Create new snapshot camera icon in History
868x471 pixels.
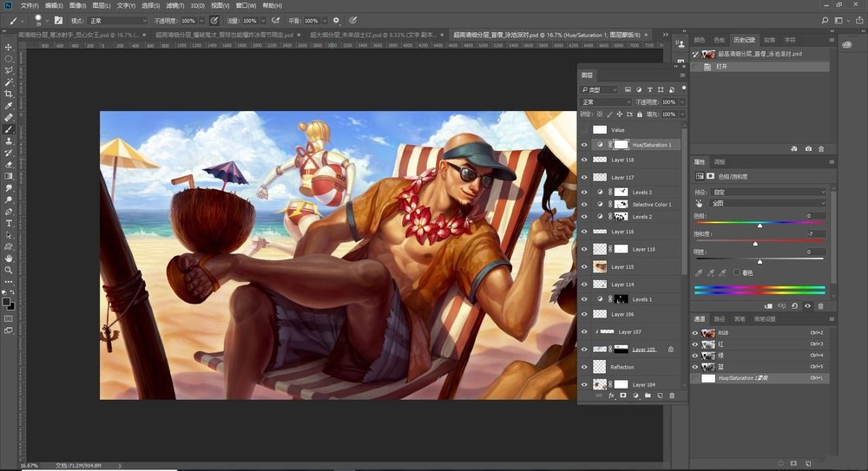(x=808, y=149)
